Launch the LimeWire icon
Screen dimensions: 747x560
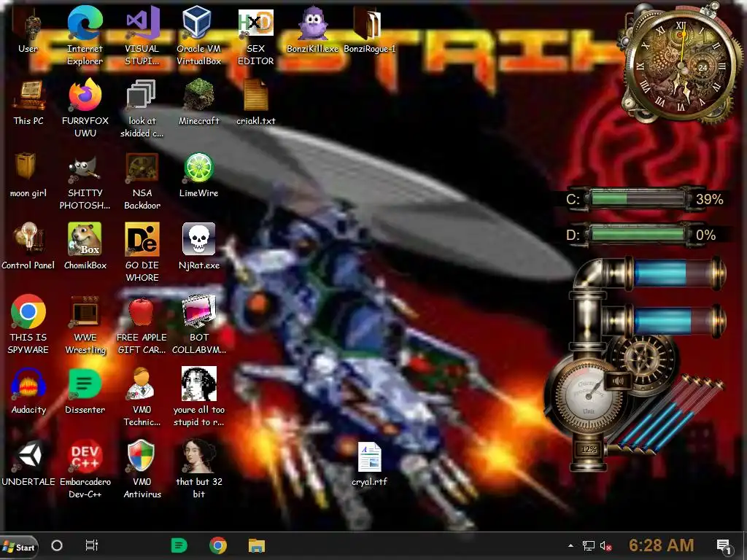(198, 174)
